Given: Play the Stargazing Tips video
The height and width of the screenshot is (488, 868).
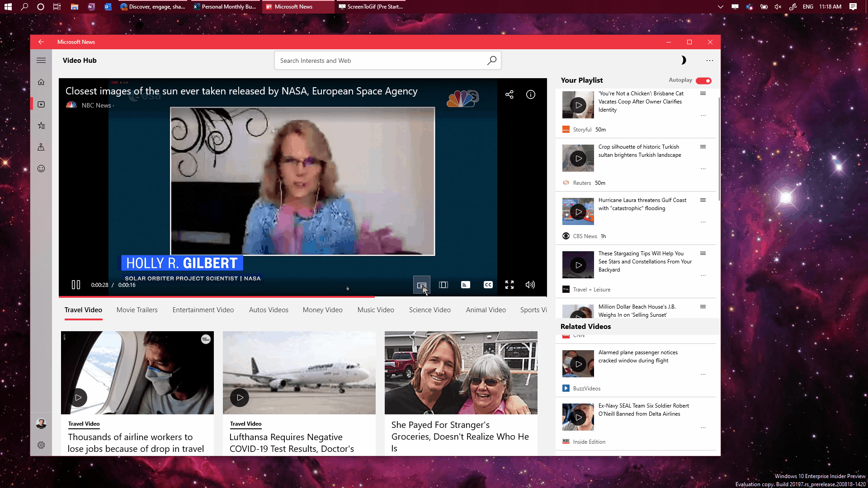Looking at the screenshot, I should coord(578,265).
